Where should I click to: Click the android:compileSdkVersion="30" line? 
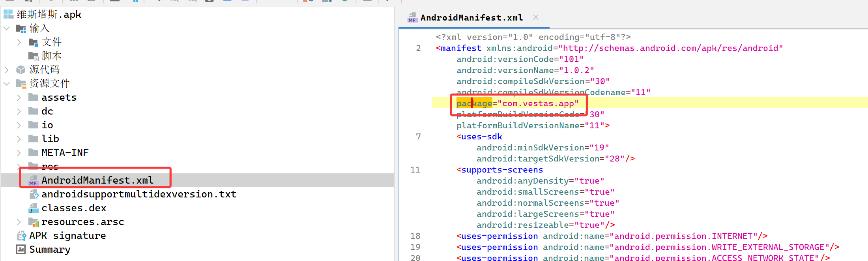click(x=533, y=81)
